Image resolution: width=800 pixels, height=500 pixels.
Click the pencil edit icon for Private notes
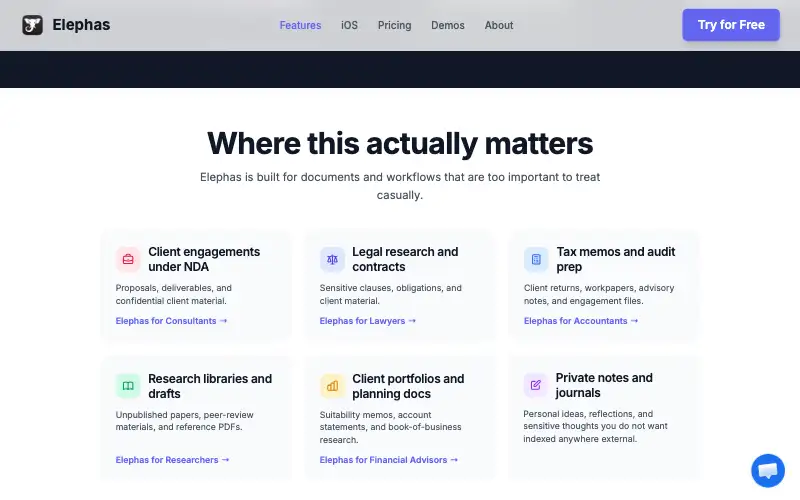[536, 385]
